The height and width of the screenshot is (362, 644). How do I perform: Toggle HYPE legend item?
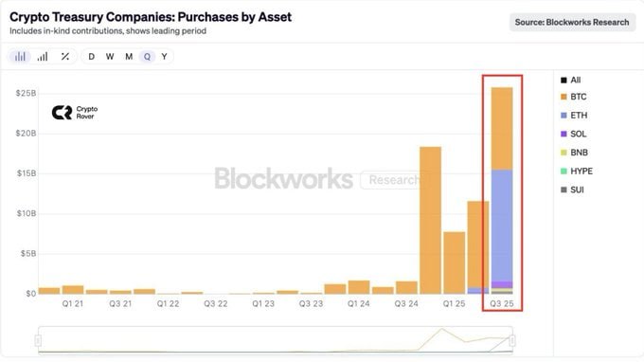[577, 171]
